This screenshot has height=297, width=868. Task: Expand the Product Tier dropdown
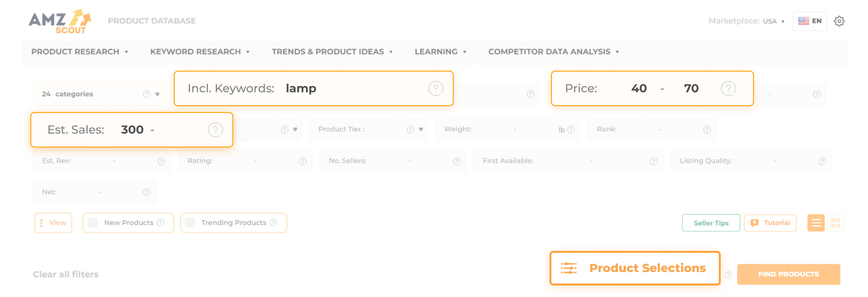pyautogui.click(x=421, y=129)
